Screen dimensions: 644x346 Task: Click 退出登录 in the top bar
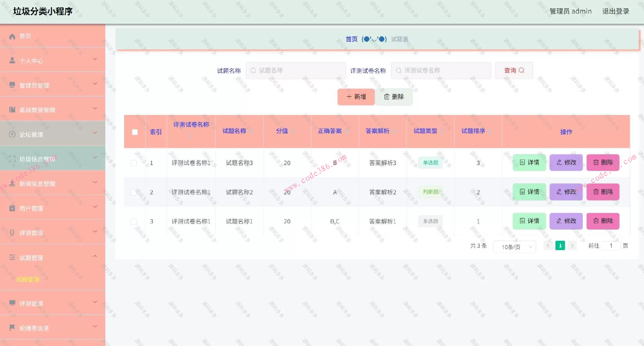pos(616,11)
